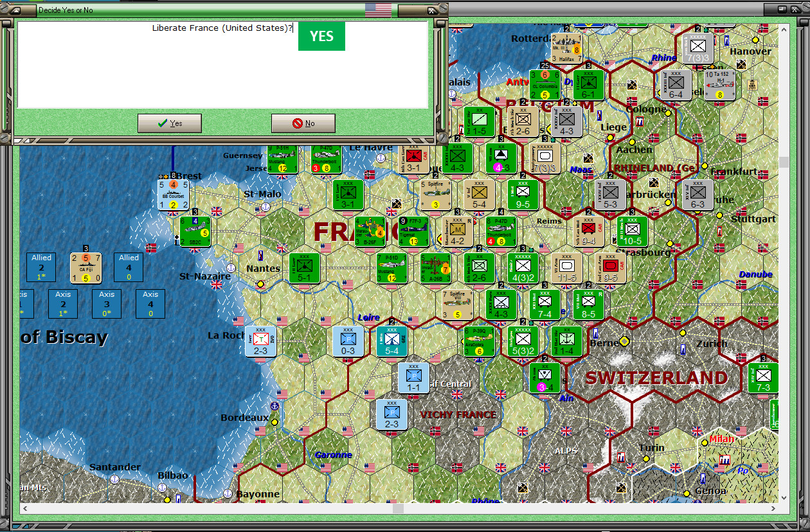Select the 0-3 partisan counter

[x=348, y=341]
